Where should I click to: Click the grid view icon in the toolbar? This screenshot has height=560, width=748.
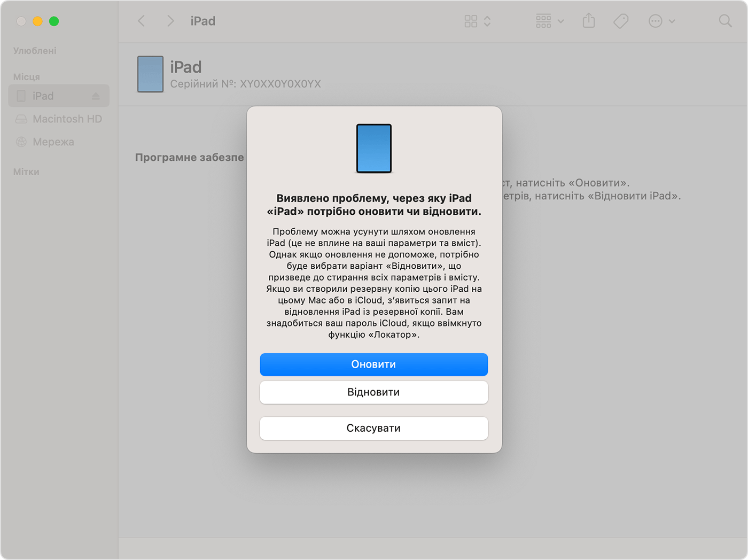click(x=470, y=21)
